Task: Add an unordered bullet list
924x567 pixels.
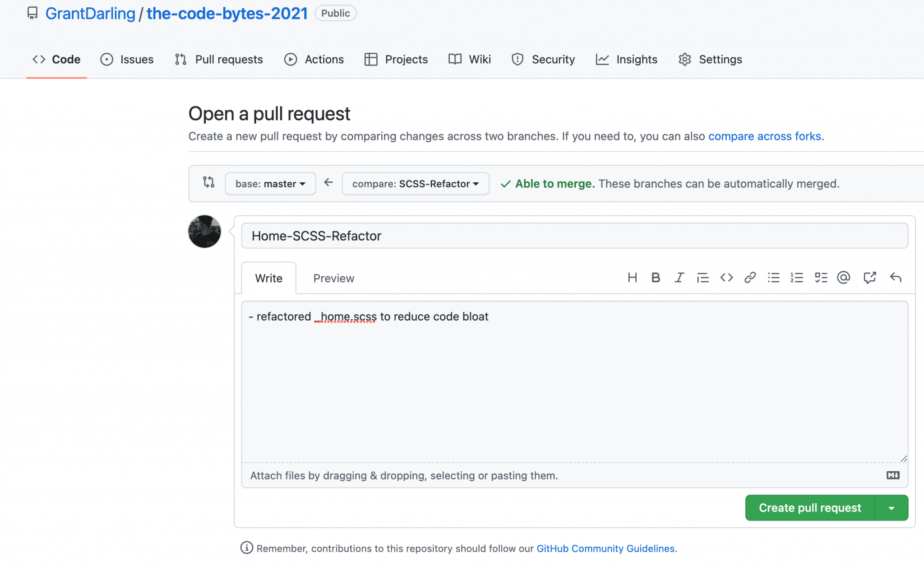Action: tap(773, 278)
